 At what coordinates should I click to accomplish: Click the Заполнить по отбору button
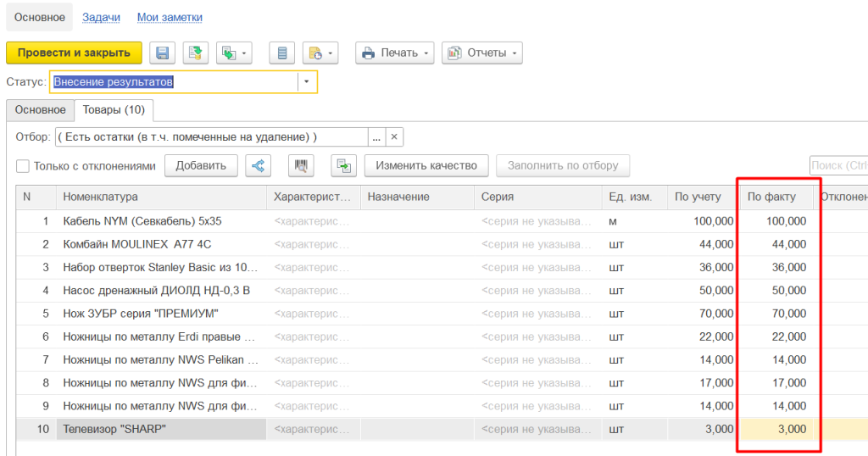[563, 165]
